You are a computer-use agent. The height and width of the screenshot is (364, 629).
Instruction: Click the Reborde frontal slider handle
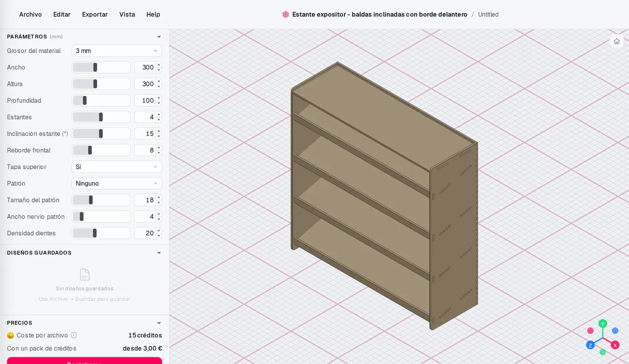[90, 150]
